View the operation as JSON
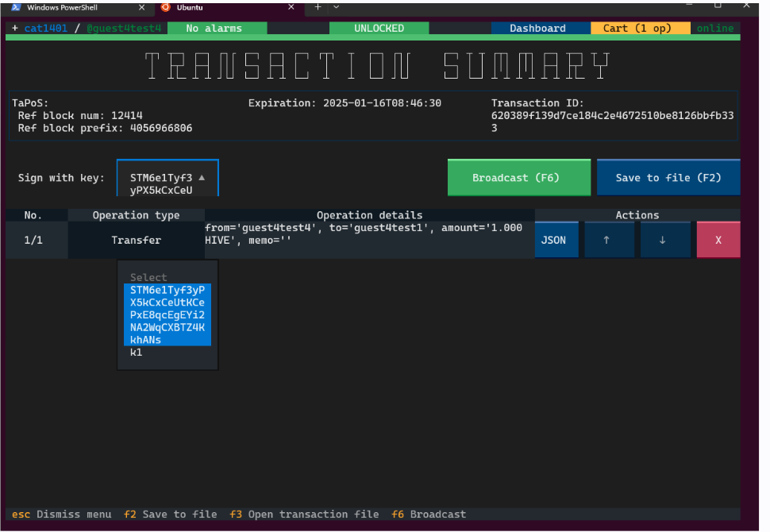Image resolution: width=770 pixels, height=532 pixels. (x=553, y=240)
